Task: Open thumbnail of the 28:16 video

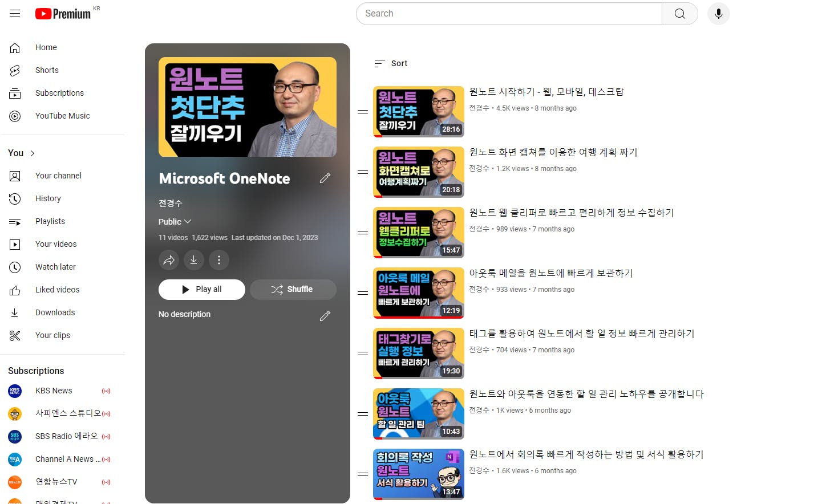Action: coord(419,112)
